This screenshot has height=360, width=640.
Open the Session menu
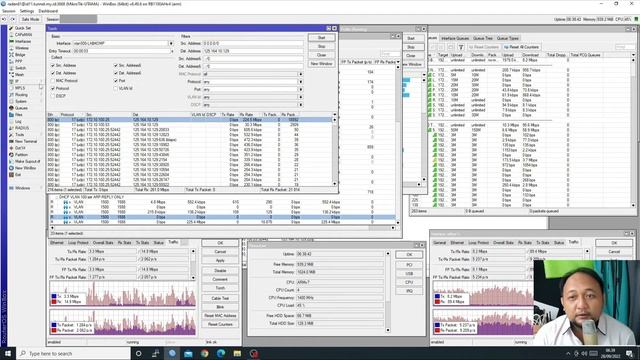coord(9,11)
